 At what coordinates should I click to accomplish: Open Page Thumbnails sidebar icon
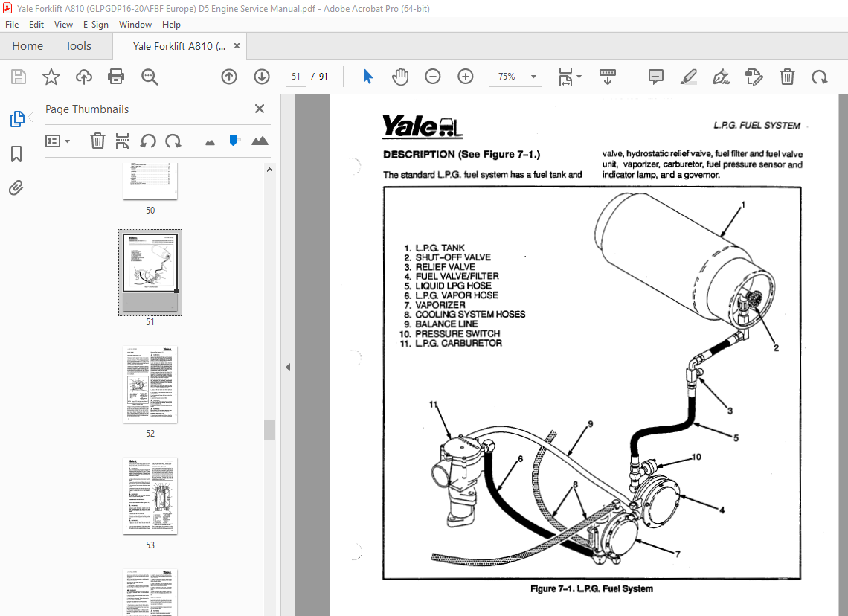pyautogui.click(x=17, y=119)
